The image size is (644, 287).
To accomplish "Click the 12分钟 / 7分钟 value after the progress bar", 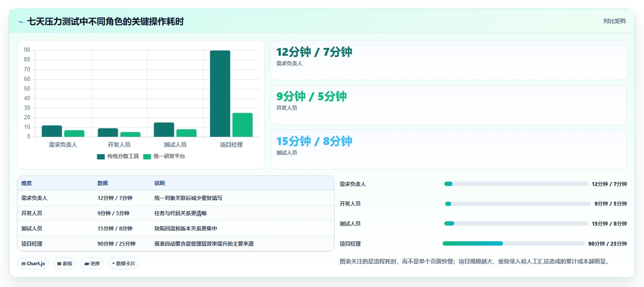I will (x=609, y=184).
